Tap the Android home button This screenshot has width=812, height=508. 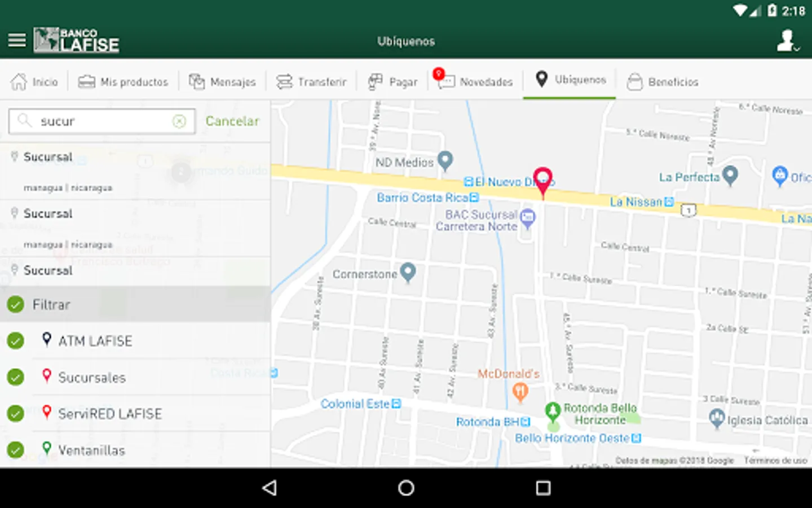[x=406, y=488]
